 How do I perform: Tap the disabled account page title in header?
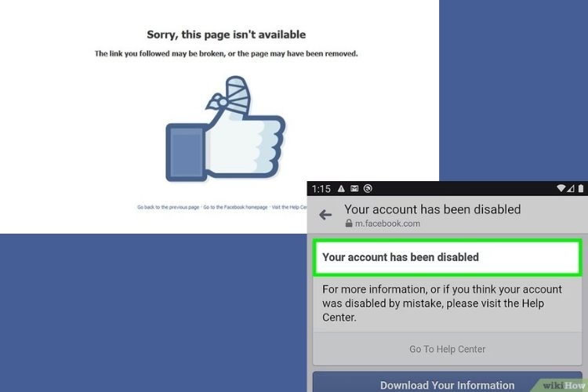pos(432,209)
